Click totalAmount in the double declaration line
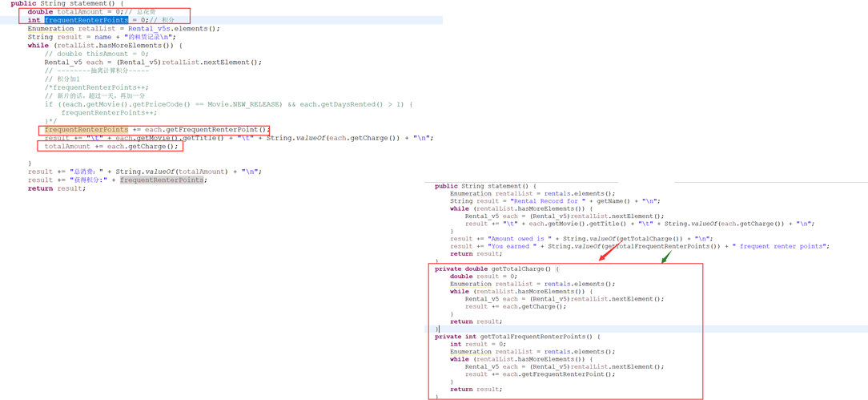Screen dimensions: 868x400 pos(78,12)
